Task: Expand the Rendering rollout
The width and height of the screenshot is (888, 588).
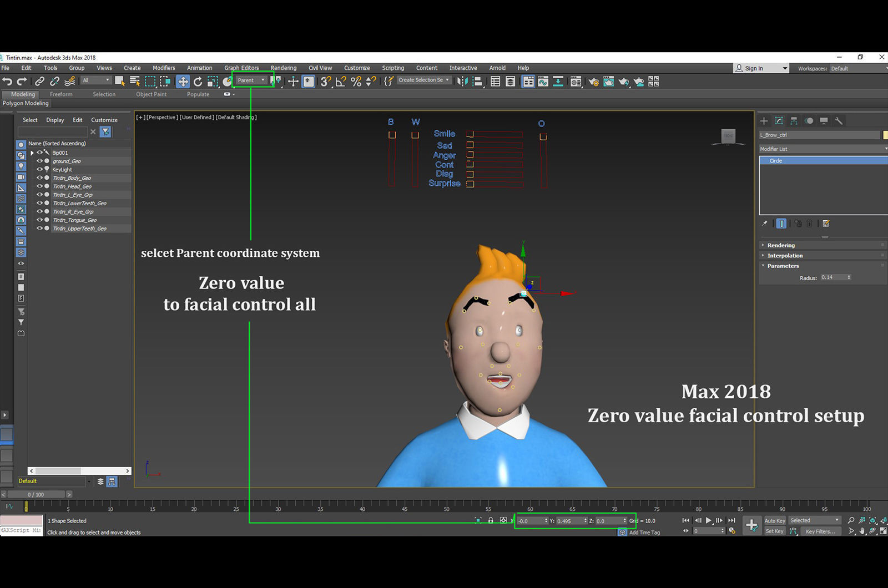Action: (x=823, y=245)
